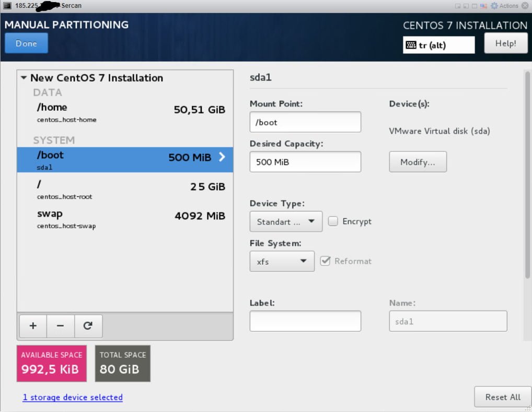Click the chevron arrow on the /boot row
532x412 pixels.
(222, 157)
